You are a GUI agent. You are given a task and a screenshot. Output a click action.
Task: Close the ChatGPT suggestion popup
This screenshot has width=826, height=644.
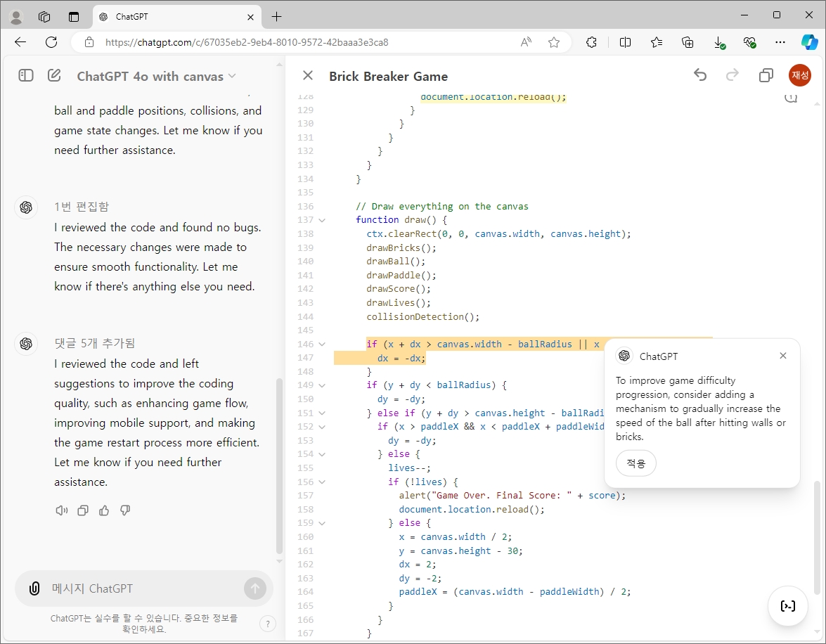(783, 356)
